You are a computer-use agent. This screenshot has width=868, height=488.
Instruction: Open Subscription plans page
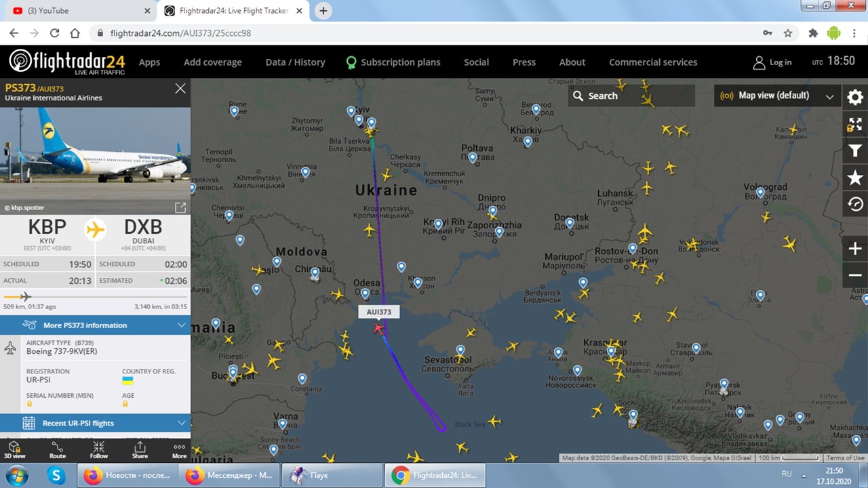point(393,62)
